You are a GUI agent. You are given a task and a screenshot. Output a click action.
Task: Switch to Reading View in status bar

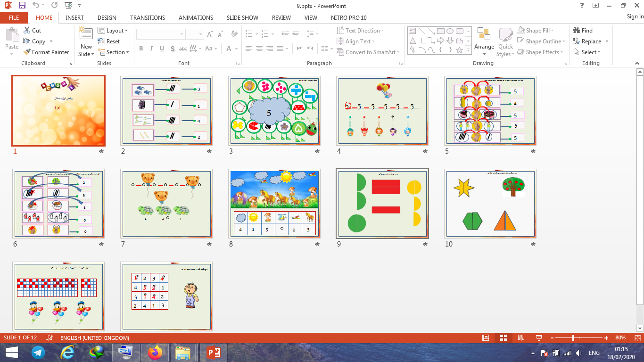521,338
